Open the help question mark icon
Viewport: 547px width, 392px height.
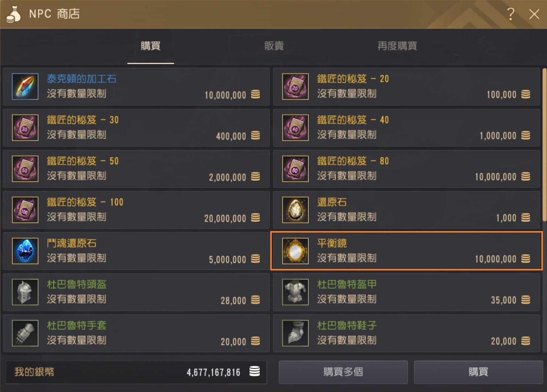(511, 14)
